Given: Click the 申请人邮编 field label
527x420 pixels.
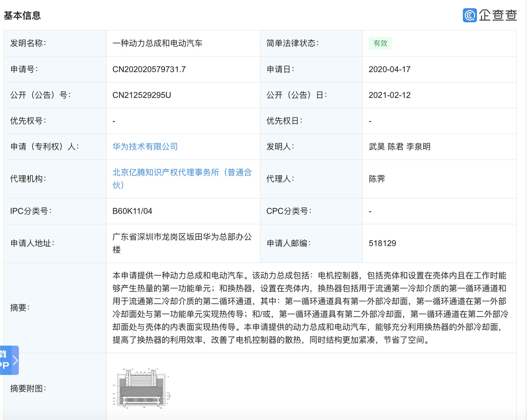Looking at the screenshot, I should 288,243.
